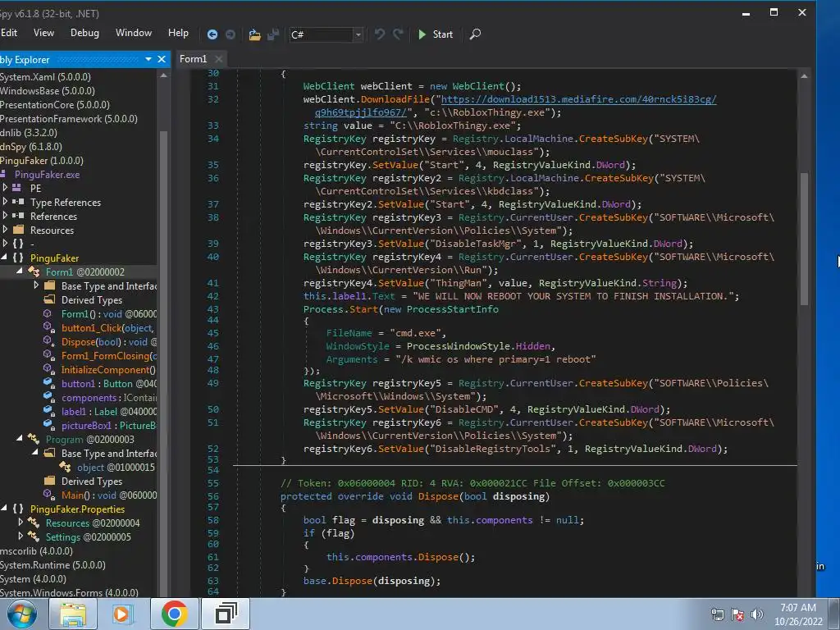Expand the Resources node
The image size is (840, 630).
5,230
